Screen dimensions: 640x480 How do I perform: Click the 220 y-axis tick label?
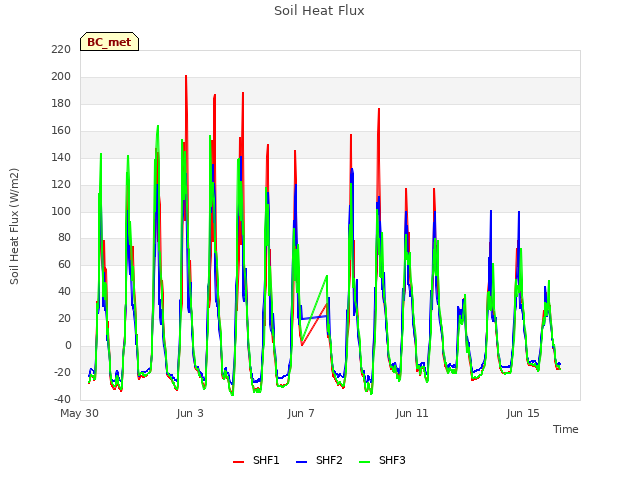pos(61,50)
